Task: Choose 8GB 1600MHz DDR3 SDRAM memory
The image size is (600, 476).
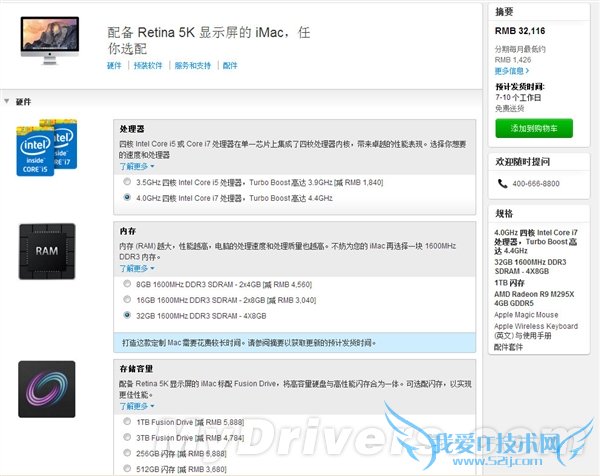Action: 127,284
